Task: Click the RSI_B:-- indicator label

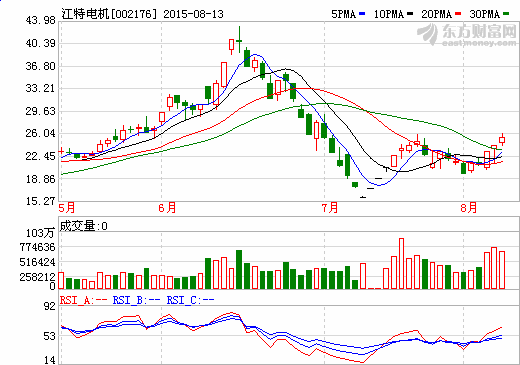Action: point(137,300)
